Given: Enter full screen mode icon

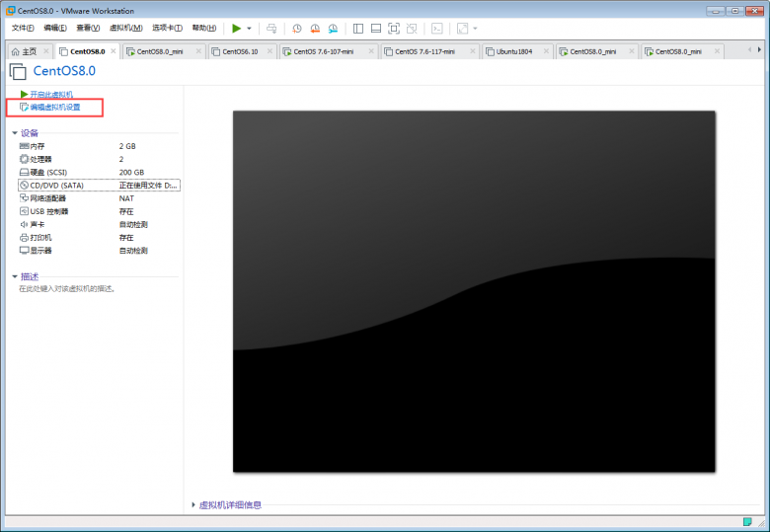Looking at the screenshot, I should [394, 29].
